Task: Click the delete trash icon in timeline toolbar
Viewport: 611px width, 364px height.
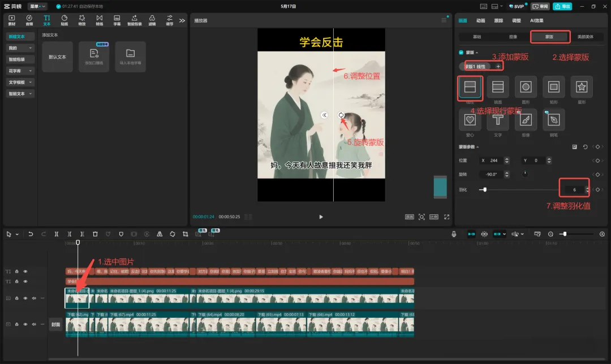Action: (95, 234)
